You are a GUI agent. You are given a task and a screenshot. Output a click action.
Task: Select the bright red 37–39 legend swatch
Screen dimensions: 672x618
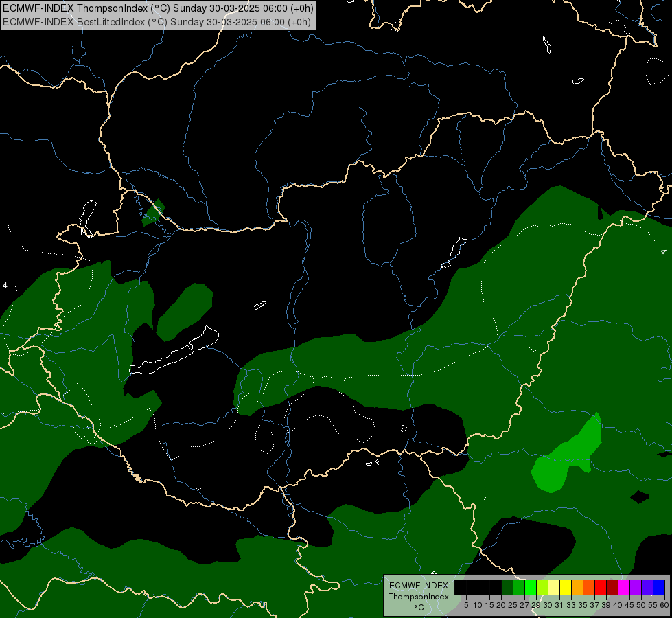click(601, 588)
